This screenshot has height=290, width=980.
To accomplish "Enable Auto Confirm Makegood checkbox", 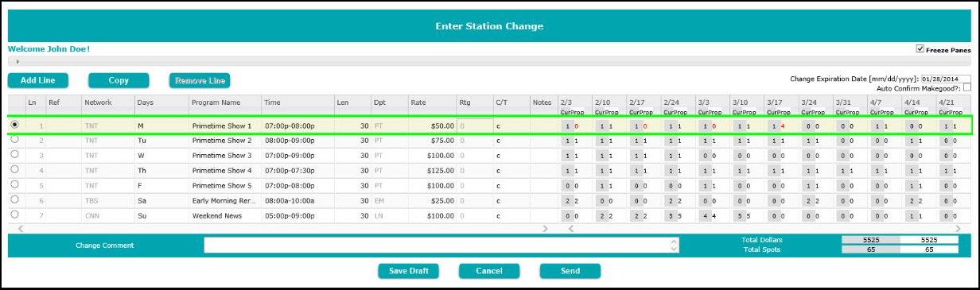I will (x=967, y=87).
